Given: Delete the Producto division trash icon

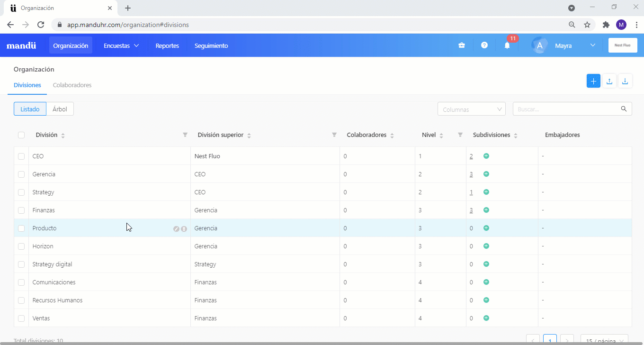Looking at the screenshot, I should (x=184, y=228).
